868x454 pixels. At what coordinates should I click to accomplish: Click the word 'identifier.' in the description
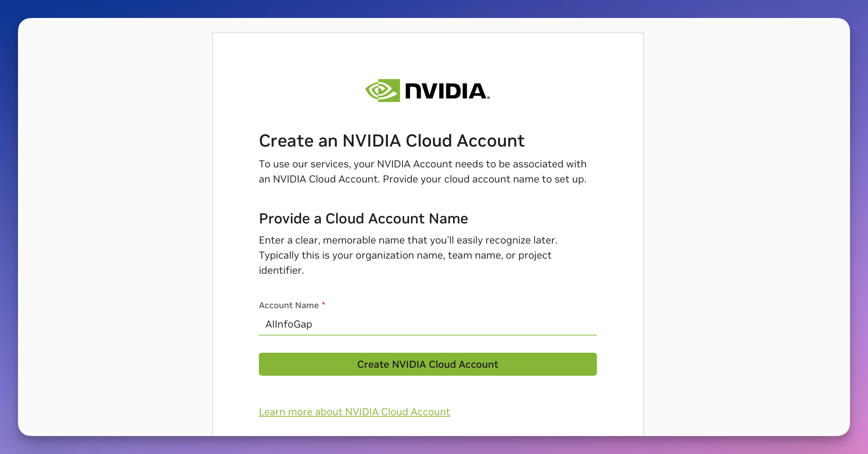tap(281, 270)
